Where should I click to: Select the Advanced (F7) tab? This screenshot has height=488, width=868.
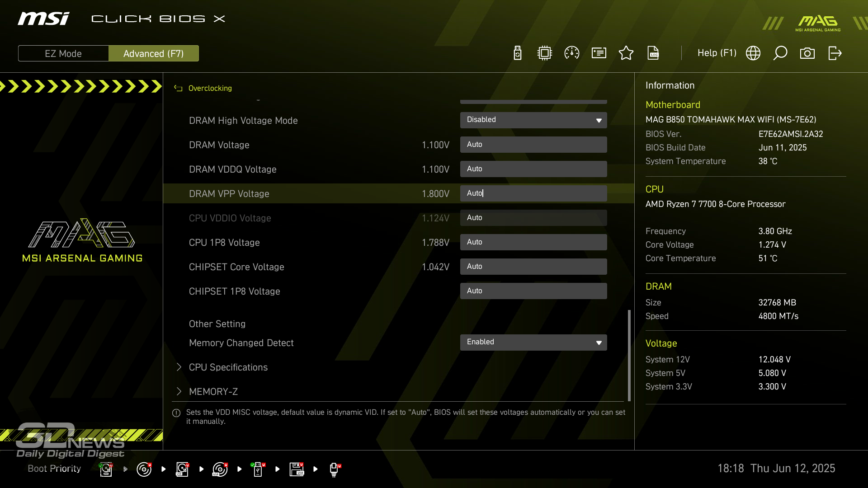point(154,53)
